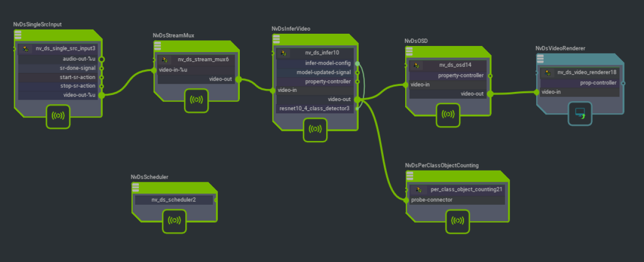Viewport: 644px width, 262px height.
Task: Click the nv_ds_scheduler2 component label
Action: pos(174,200)
